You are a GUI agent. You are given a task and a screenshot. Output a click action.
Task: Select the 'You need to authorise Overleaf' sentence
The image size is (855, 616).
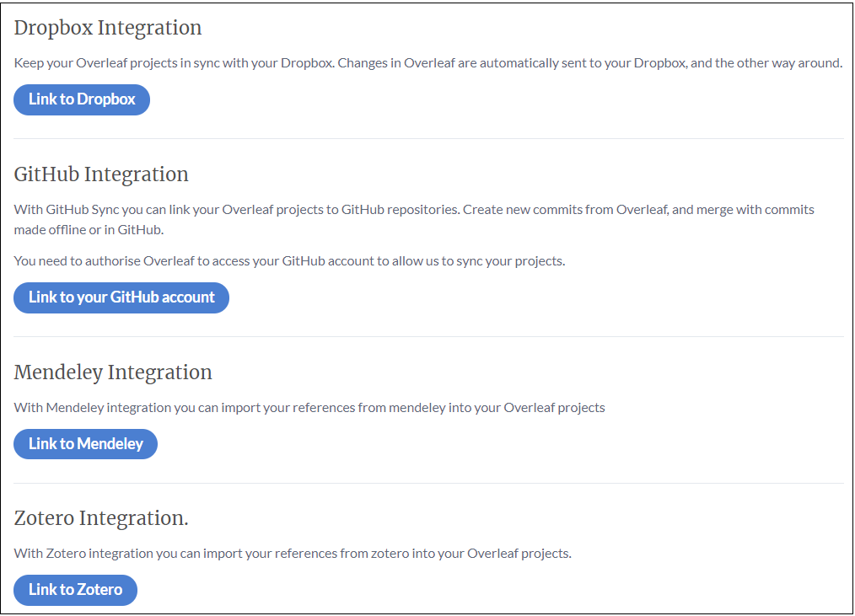coord(289,261)
